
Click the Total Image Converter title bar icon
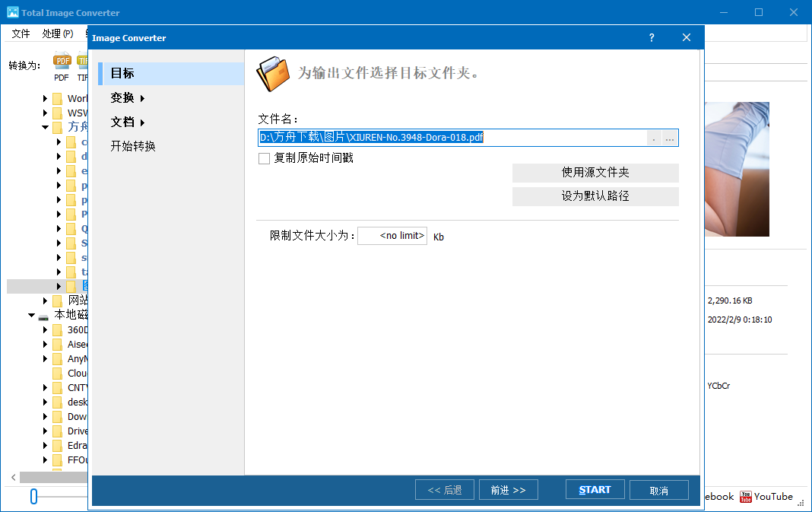pyautogui.click(x=11, y=12)
